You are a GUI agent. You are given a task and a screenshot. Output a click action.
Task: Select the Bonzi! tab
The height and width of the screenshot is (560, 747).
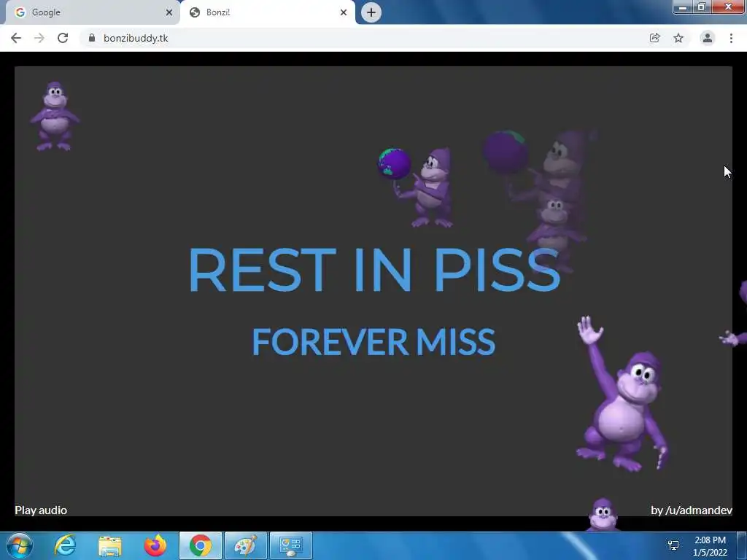tap(267, 12)
